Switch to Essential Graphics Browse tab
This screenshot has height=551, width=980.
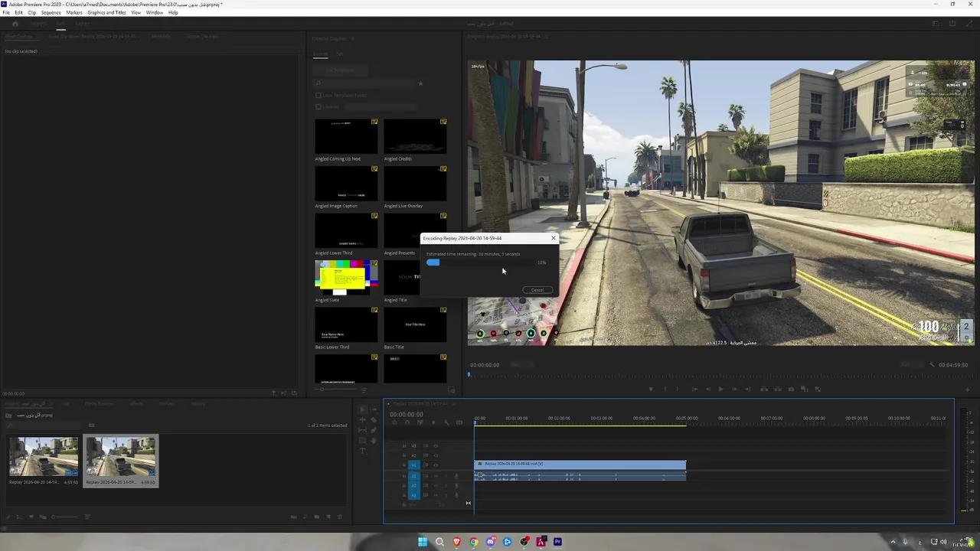click(320, 54)
